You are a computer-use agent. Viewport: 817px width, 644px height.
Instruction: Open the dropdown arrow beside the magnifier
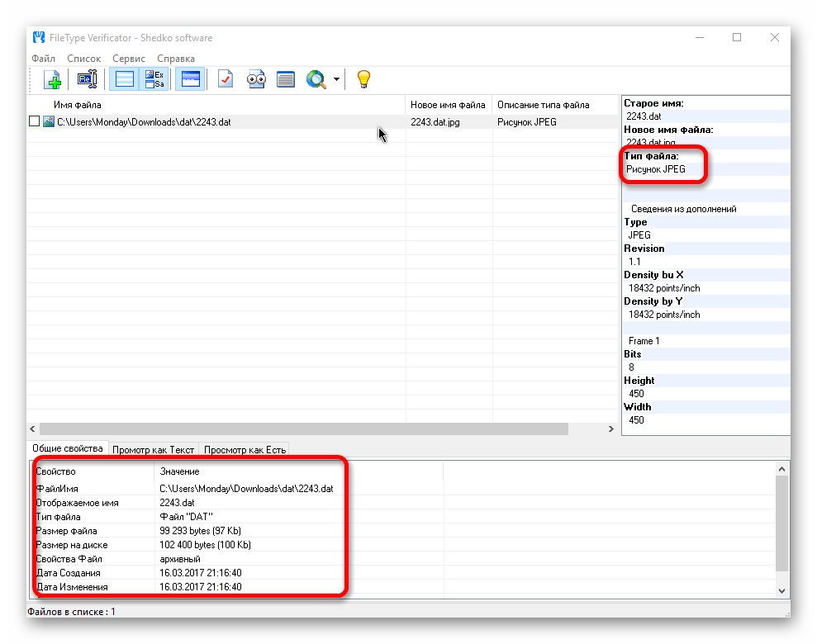pos(336,80)
